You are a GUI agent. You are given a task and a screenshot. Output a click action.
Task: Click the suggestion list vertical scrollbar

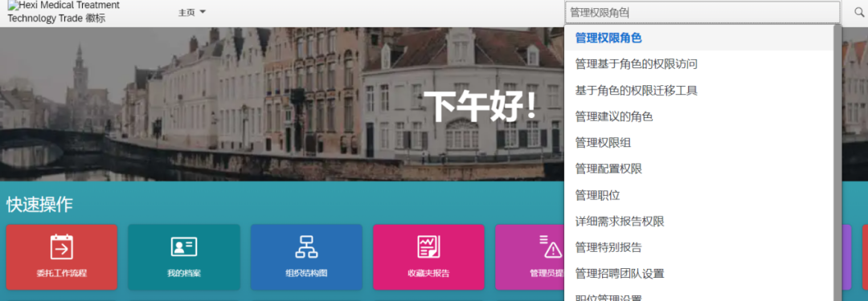[x=837, y=163]
